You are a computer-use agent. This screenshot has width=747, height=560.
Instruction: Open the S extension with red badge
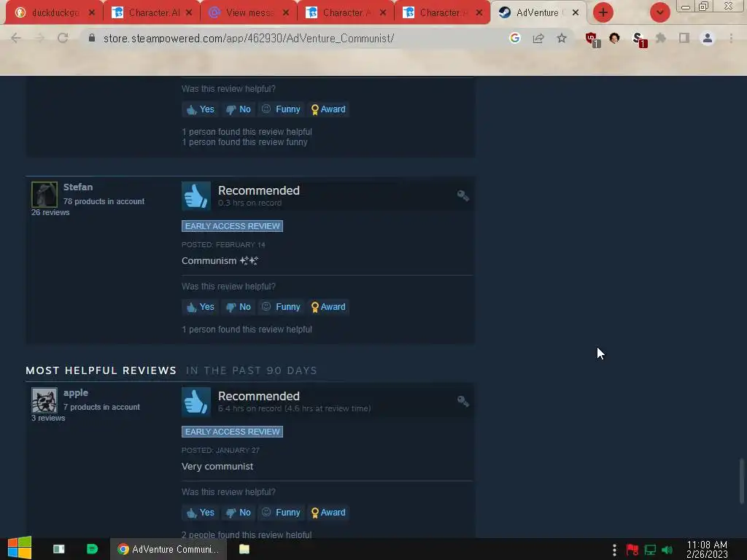639,39
